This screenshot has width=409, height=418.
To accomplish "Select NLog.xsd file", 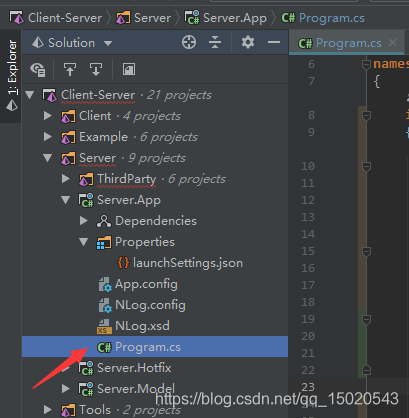I will 155,326.
